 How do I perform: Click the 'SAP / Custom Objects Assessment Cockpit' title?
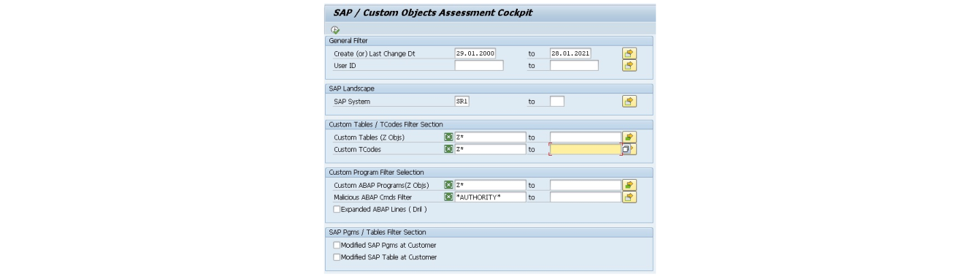click(433, 12)
